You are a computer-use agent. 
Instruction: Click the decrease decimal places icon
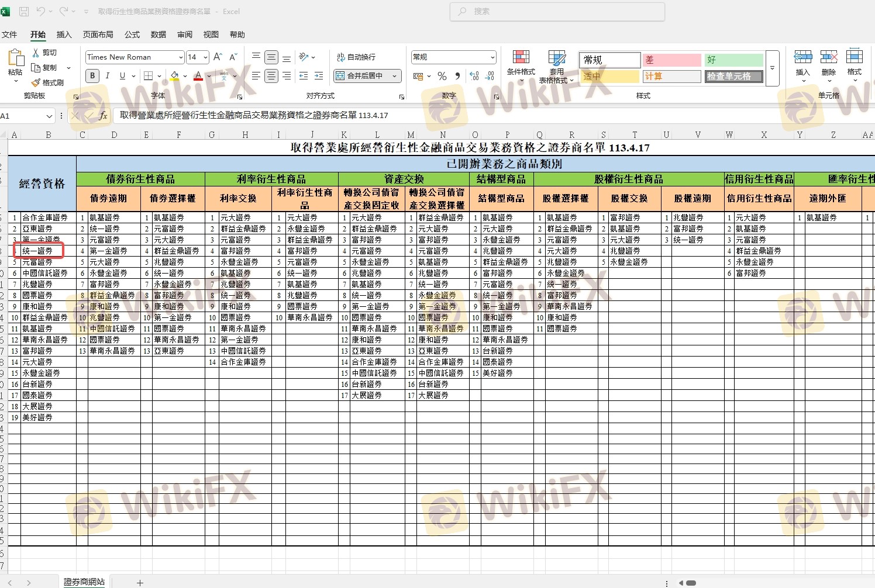click(x=490, y=76)
